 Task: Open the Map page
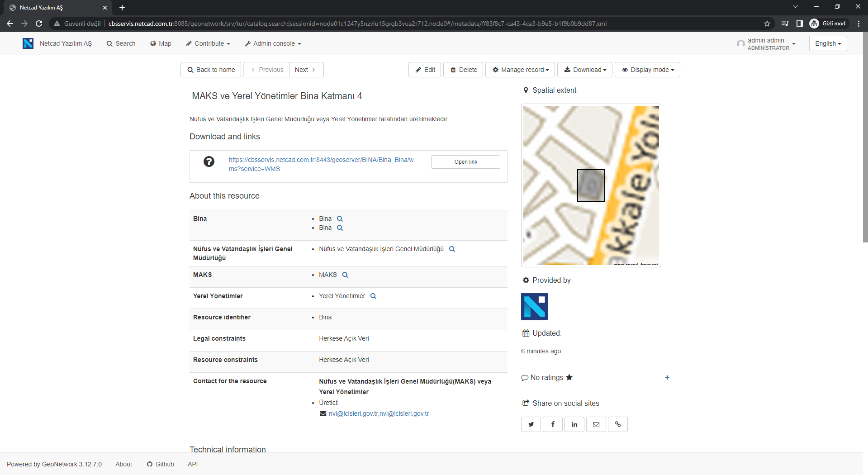click(161, 43)
